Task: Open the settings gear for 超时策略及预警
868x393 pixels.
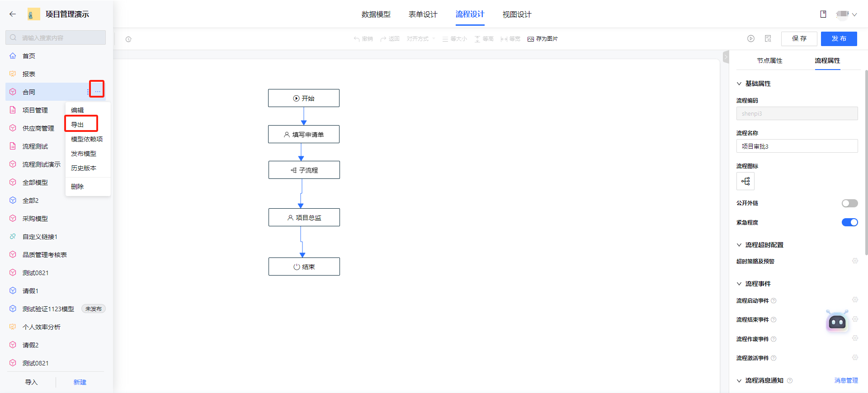Action: (855, 261)
